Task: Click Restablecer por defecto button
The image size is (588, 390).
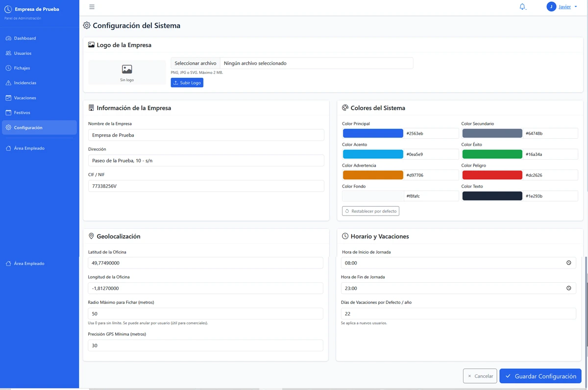Action: tap(370, 211)
